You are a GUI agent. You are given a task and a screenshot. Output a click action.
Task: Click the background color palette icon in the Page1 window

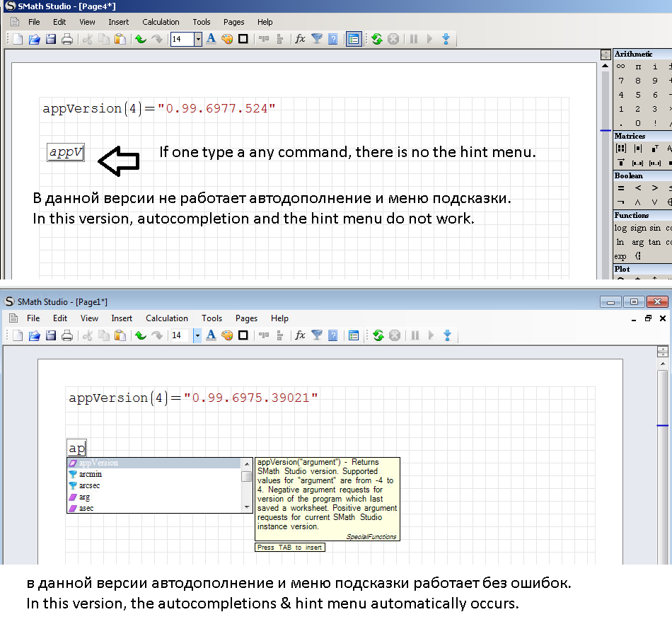(227, 335)
